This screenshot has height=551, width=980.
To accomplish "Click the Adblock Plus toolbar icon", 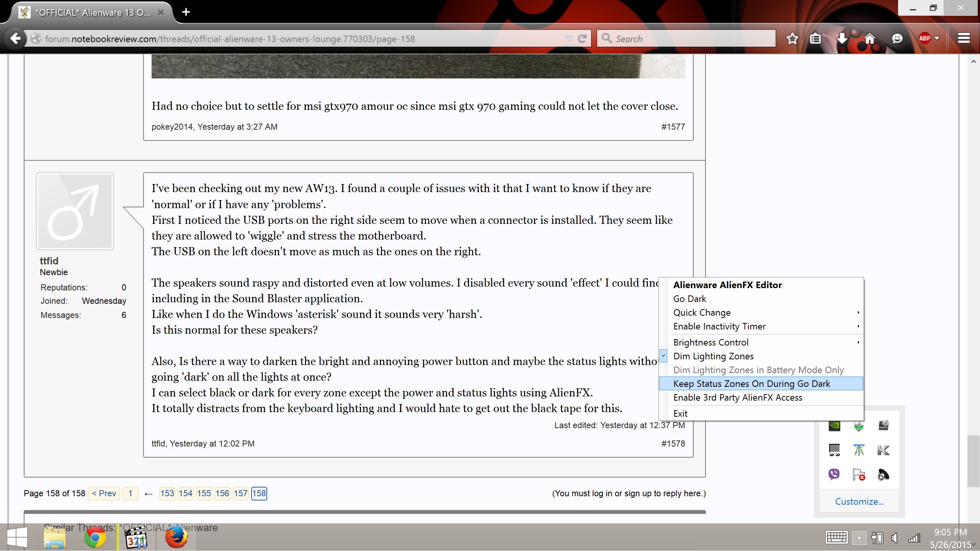I will (x=924, y=38).
